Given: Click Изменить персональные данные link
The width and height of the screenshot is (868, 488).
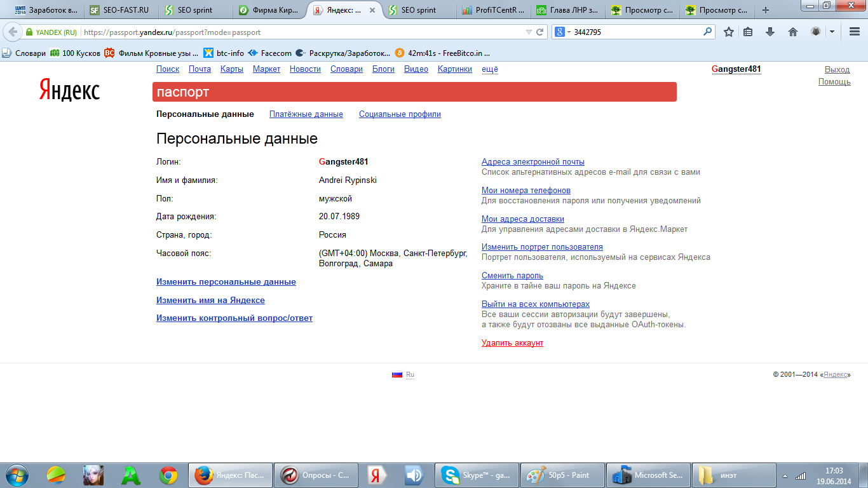Looking at the screenshot, I should tap(226, 282).
